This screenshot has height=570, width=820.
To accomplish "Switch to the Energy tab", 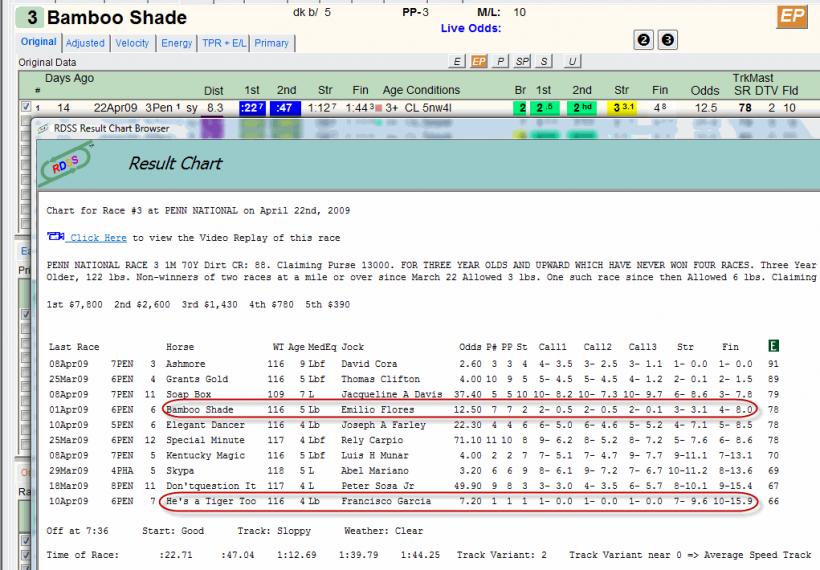I will click(177, 43).
